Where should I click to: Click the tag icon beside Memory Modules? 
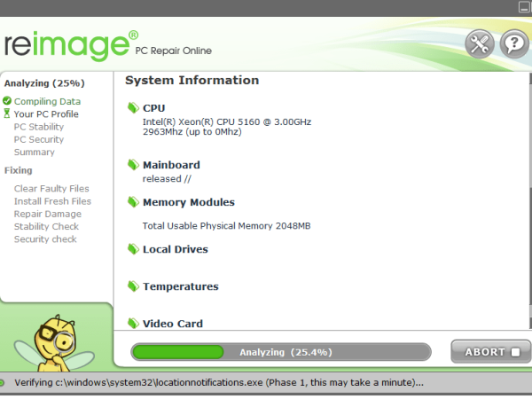tap(133, 202)
